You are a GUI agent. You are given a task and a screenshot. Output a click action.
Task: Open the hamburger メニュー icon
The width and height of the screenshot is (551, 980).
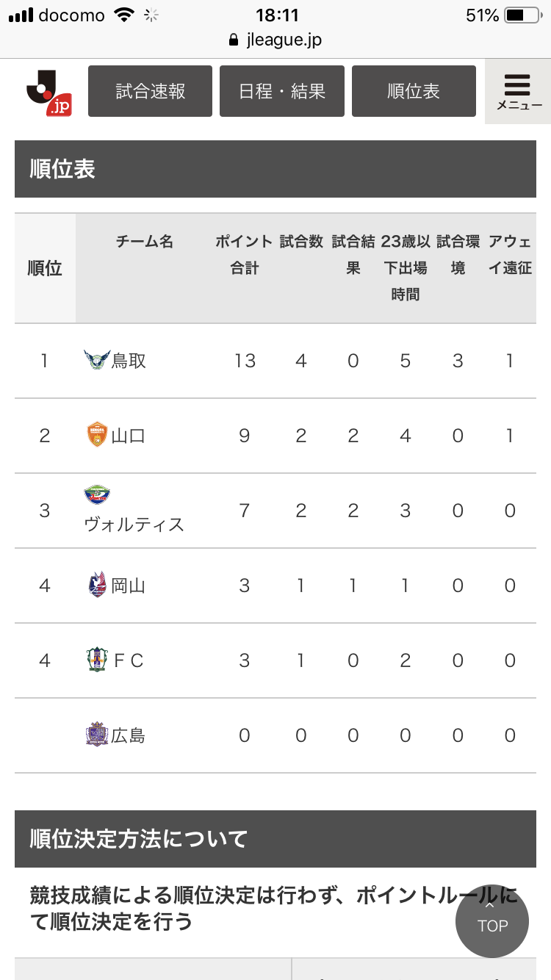point(517,91)
